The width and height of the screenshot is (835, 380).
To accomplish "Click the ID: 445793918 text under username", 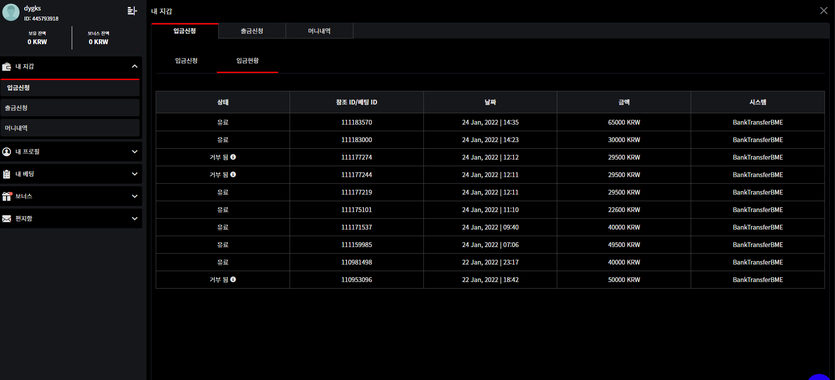I will point(42,19).
